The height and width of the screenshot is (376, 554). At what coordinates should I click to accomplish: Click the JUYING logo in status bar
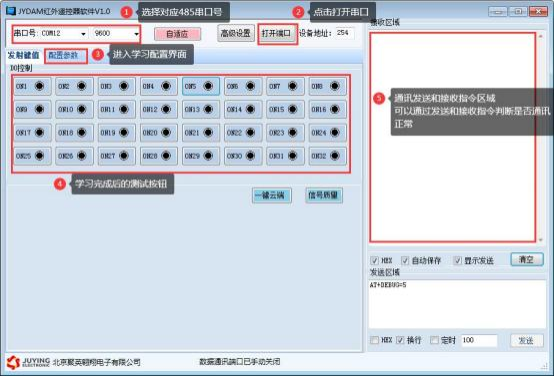pos(28,363)
